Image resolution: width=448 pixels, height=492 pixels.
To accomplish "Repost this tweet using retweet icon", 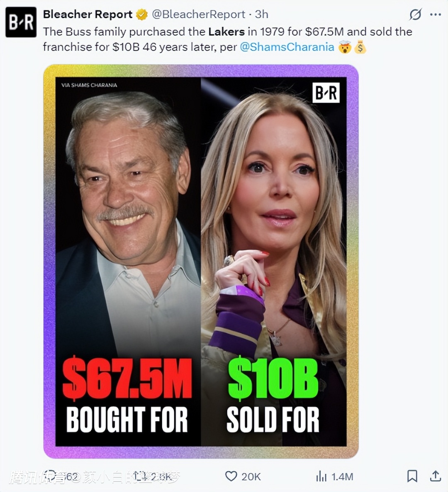I will [x=140, y=476].
